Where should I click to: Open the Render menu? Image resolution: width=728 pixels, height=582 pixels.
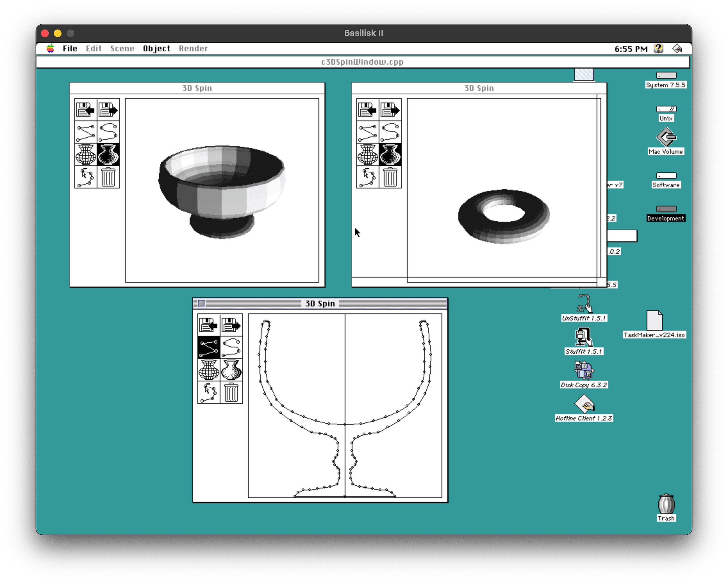(x=194, y=48)
